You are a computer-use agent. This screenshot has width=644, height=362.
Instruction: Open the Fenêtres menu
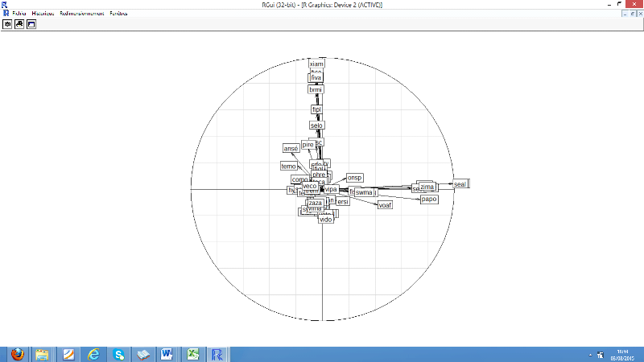[x=118, y=14]
